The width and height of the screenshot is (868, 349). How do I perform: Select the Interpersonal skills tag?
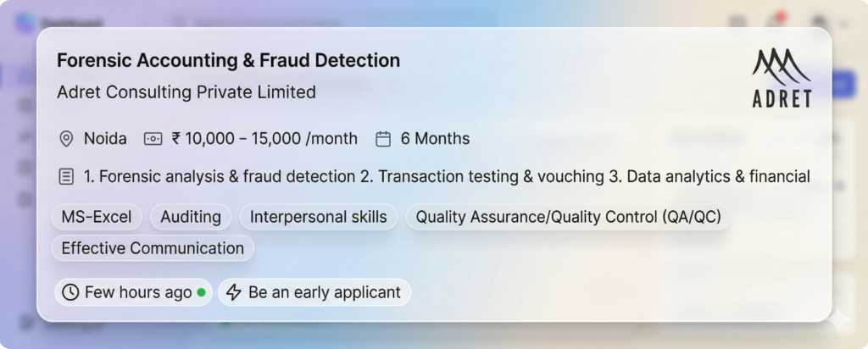coord(318,217)
